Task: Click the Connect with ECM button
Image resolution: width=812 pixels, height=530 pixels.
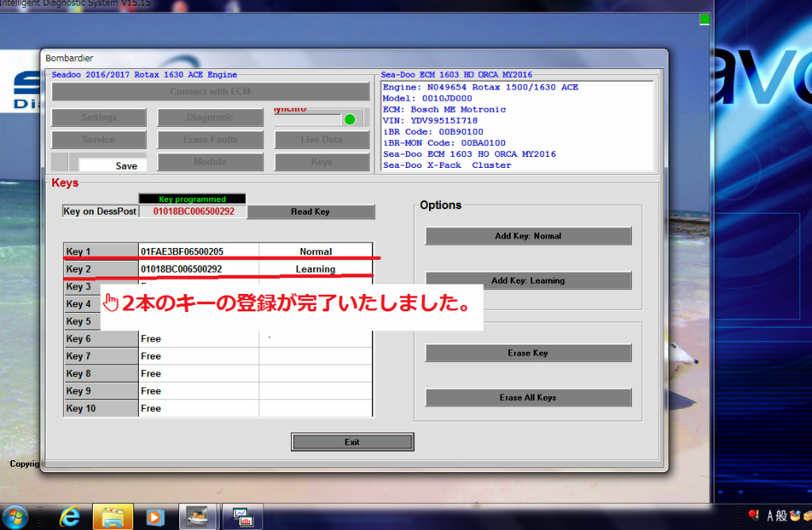Action: (x=210, y=92)
